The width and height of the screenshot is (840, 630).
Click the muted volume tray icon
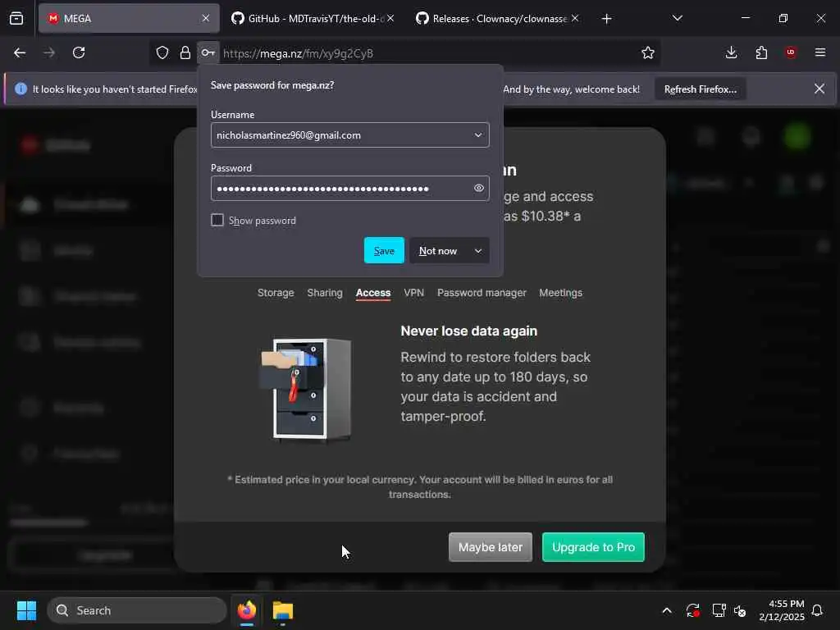point(740,610)
